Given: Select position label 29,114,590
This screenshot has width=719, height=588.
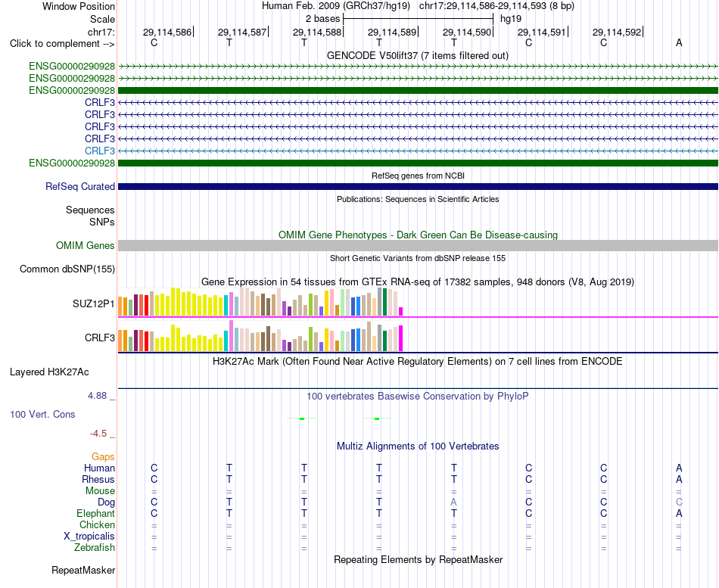Looking at the screenshot, I should [x=467, y=32].
